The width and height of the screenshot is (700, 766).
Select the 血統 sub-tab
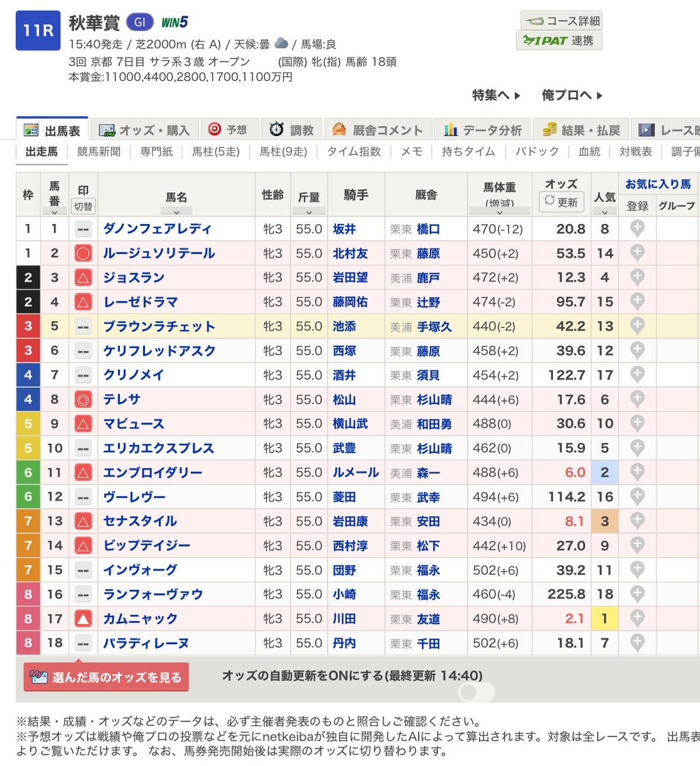tap(590, 152)
